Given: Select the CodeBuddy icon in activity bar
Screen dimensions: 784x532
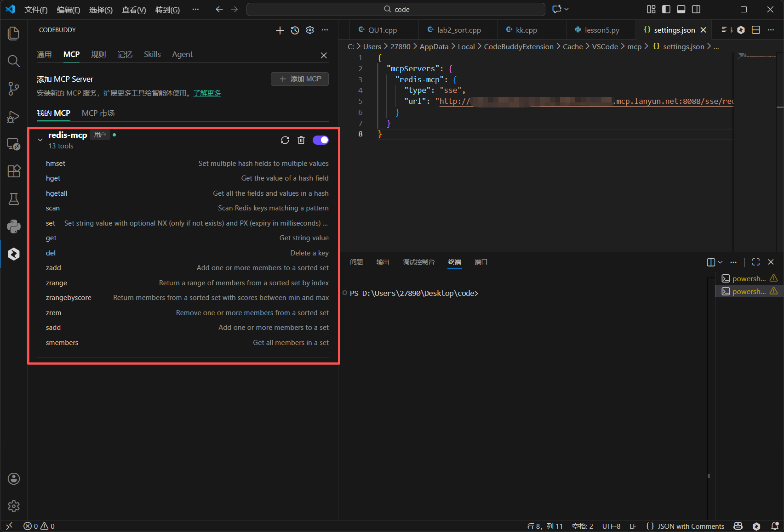Looking at the screenshot, I should pos(14,254).
